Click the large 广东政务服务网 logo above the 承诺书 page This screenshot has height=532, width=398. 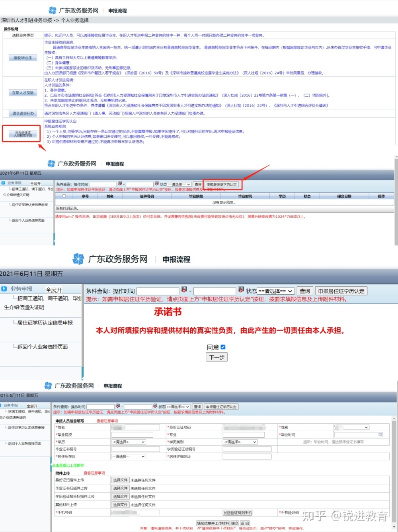[x=110, y=259]
